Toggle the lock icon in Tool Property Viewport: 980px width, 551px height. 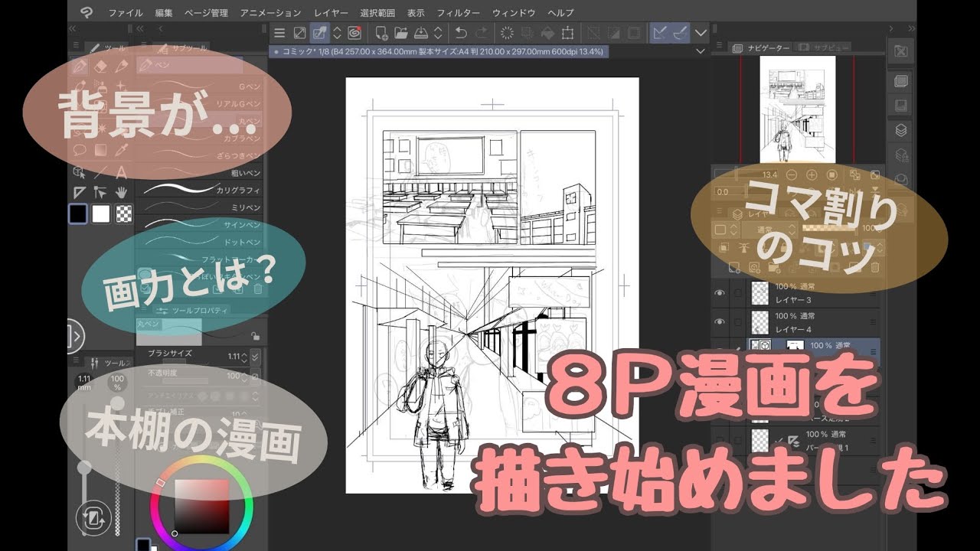click(x=255, y=336)
